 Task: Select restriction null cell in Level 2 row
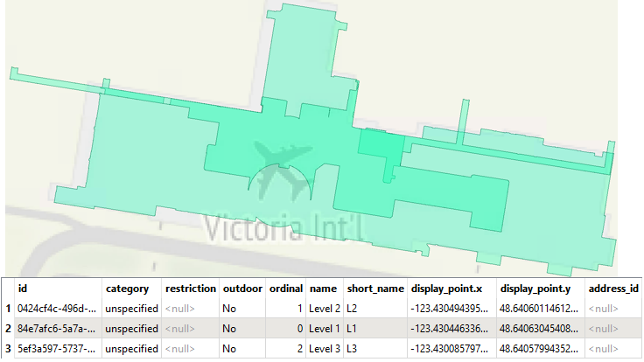click(x=190, y=309)
